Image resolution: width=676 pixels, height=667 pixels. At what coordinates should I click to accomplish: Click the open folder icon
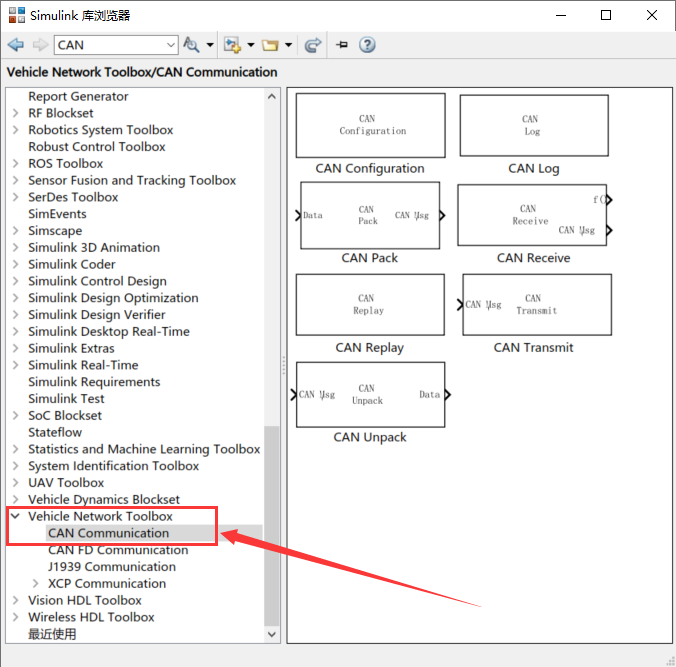click(270, 45)
